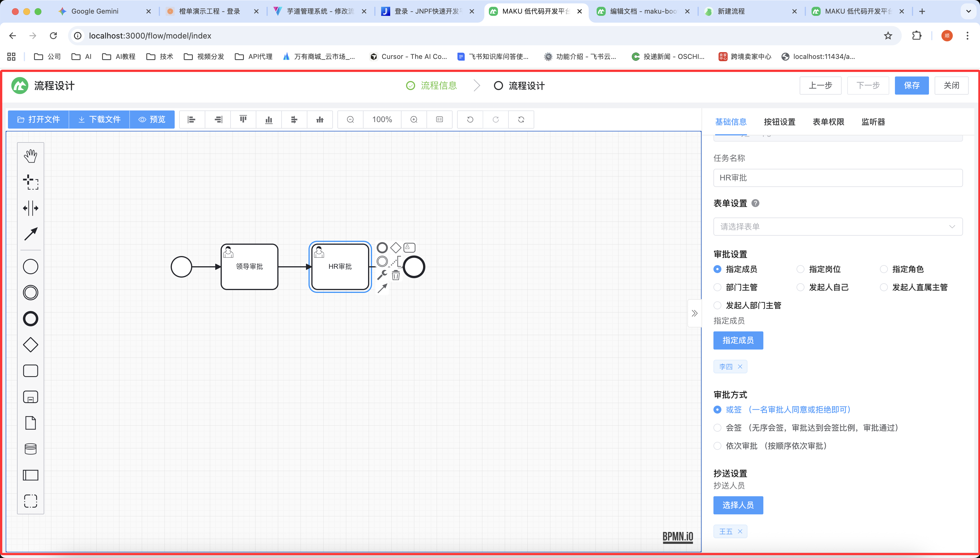Click the data store reference icon
The image size is (980, 558).
pyautogui.click(x=31, y=449)
